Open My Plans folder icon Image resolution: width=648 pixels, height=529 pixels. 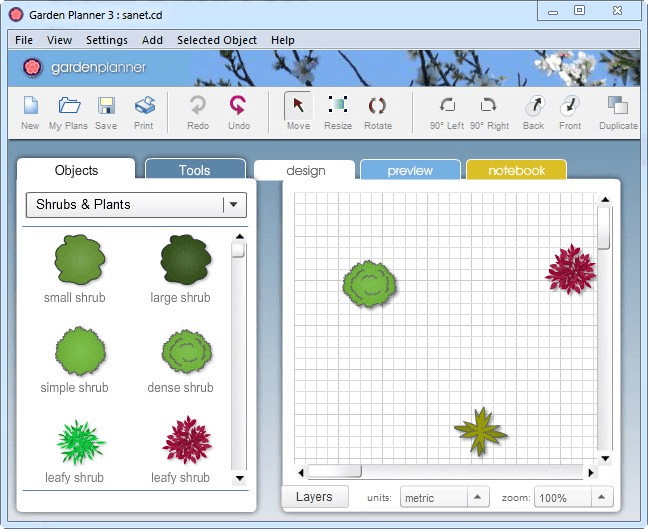click(x=69, y=106)
